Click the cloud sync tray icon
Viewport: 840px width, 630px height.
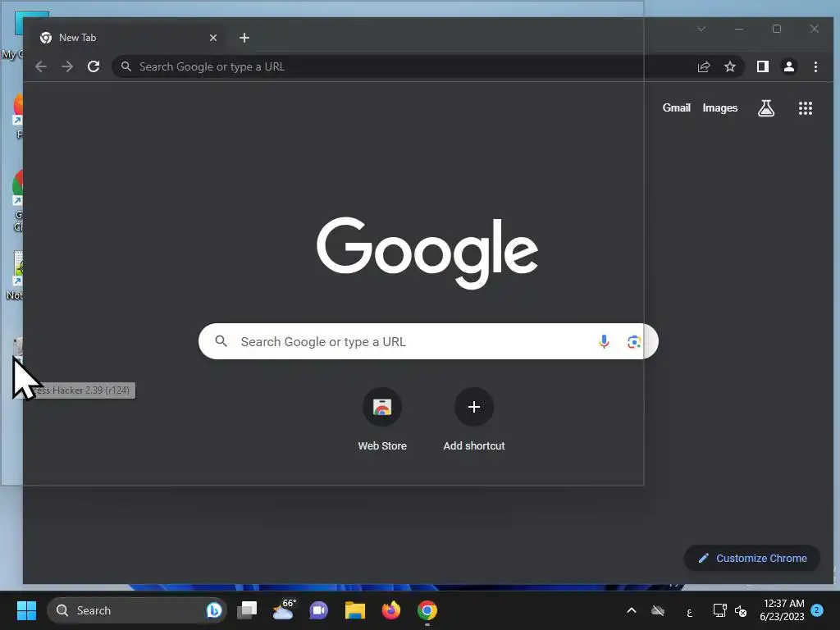(x=658, y=610)
